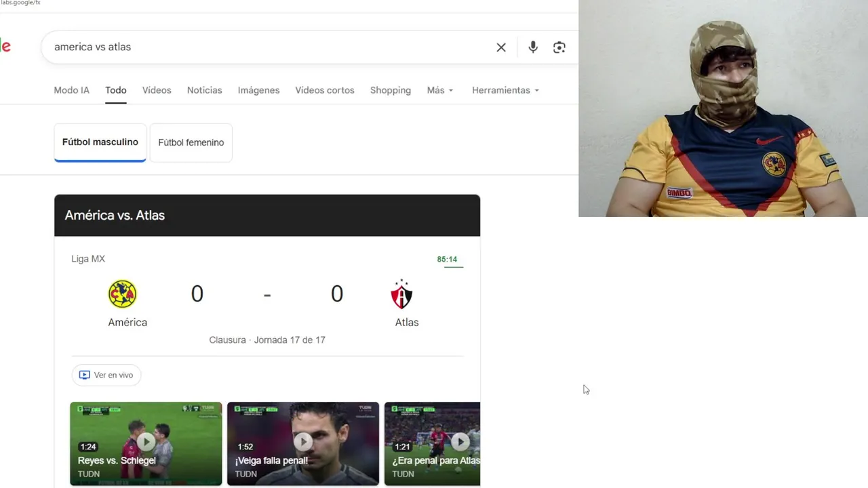Click the América team crest
This screenshot has height=488, width=868.
(123, 294)
